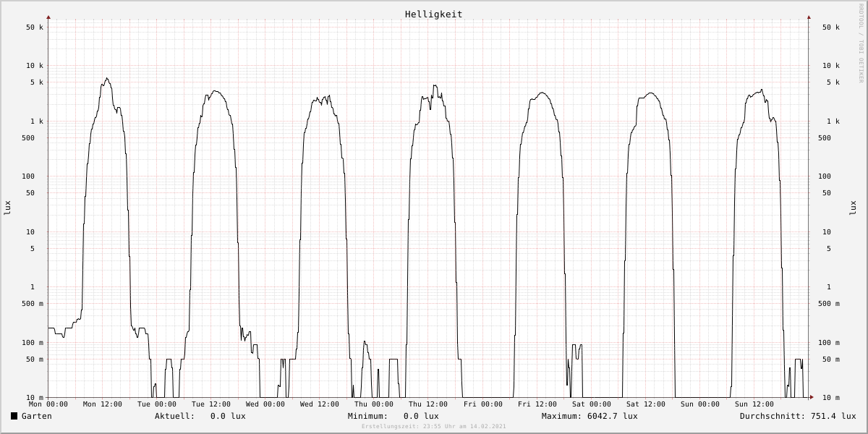The height and width of the screenshot is (434, 868).
Task: Click the 'Sat 00:00' time axis label
Action: [592, 404]
